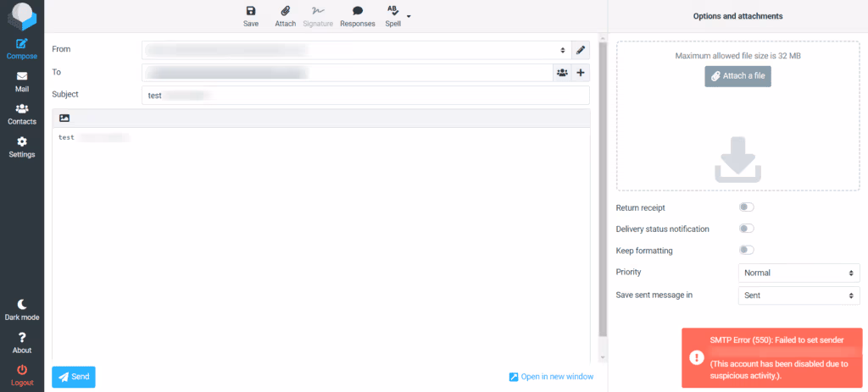Screen dimensions: 868x392
Task: Edit identities with pencil icon
Action: (x=580, y=50)
